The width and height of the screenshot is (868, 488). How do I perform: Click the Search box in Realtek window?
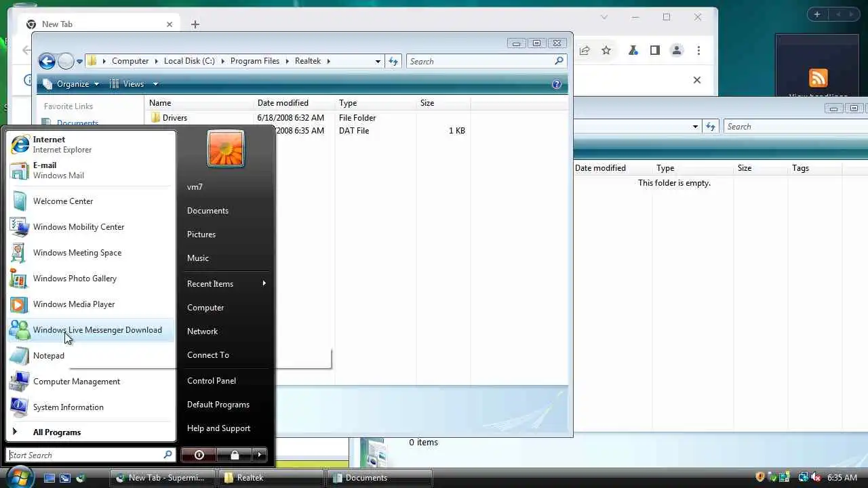tap(486, 61)
